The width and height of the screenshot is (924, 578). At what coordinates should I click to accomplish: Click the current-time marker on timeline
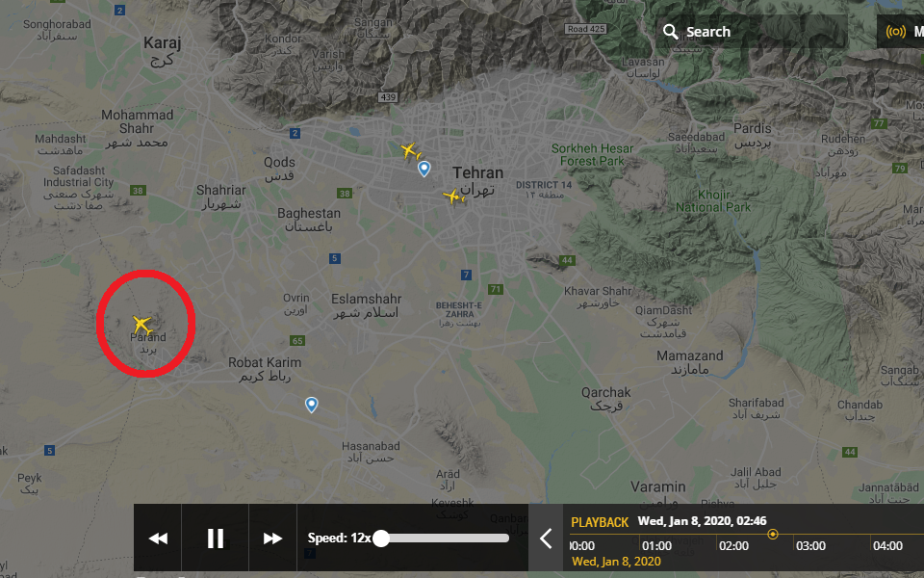[773, 534]
